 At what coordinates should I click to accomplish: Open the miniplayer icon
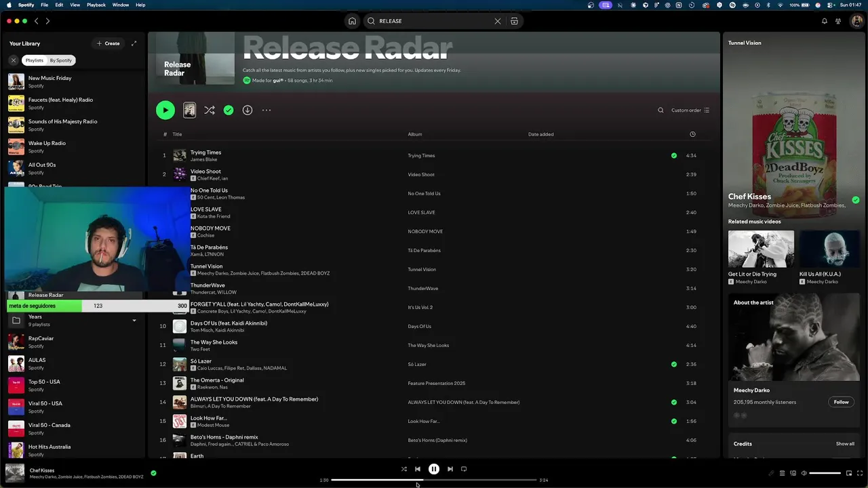pos(848,473)
